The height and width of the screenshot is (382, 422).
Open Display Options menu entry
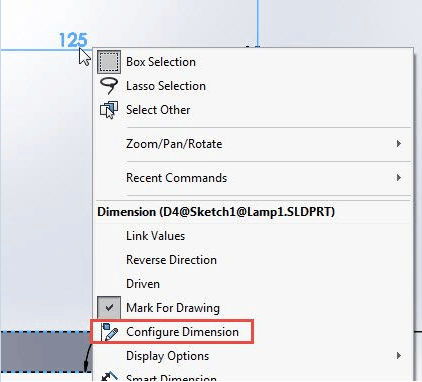pos(167,356)
